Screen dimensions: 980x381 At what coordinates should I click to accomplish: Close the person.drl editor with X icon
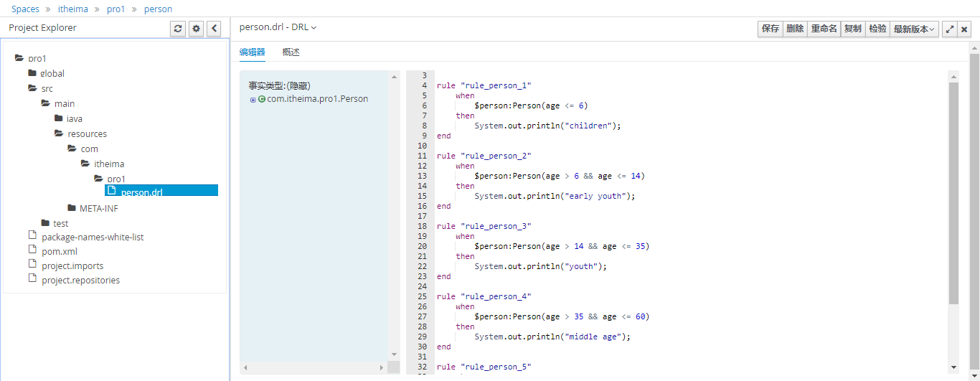pos(964,29)
